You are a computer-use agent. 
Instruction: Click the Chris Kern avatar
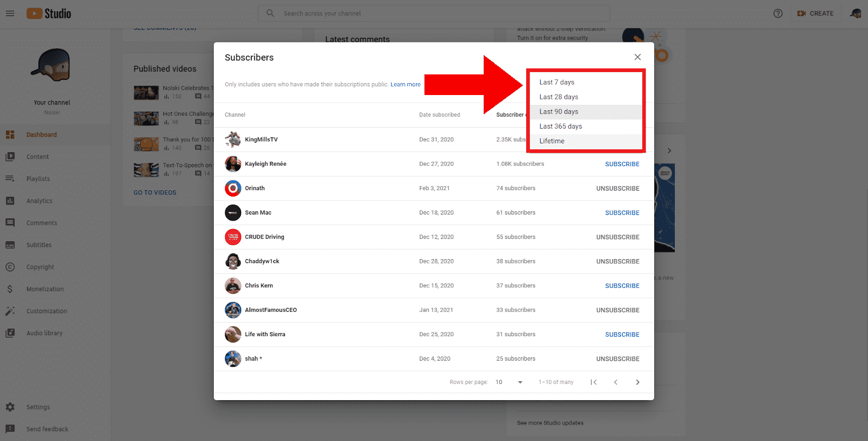click(233, 286)
